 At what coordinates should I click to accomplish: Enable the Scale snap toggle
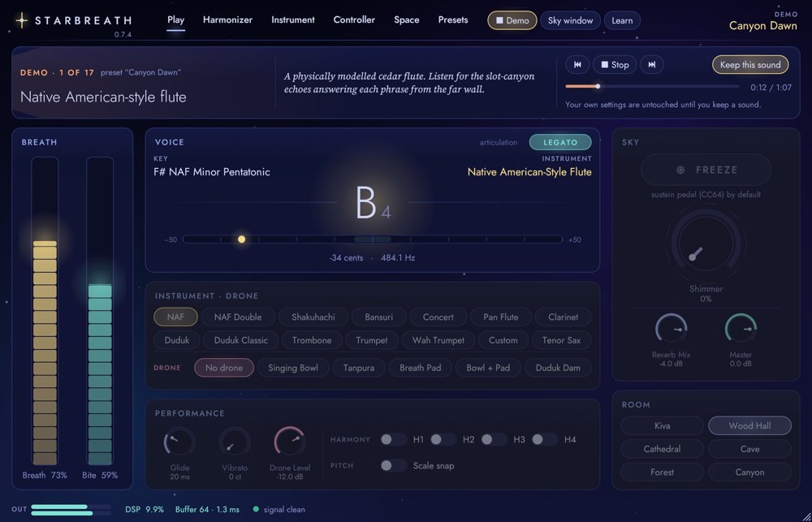coord(394,465)
